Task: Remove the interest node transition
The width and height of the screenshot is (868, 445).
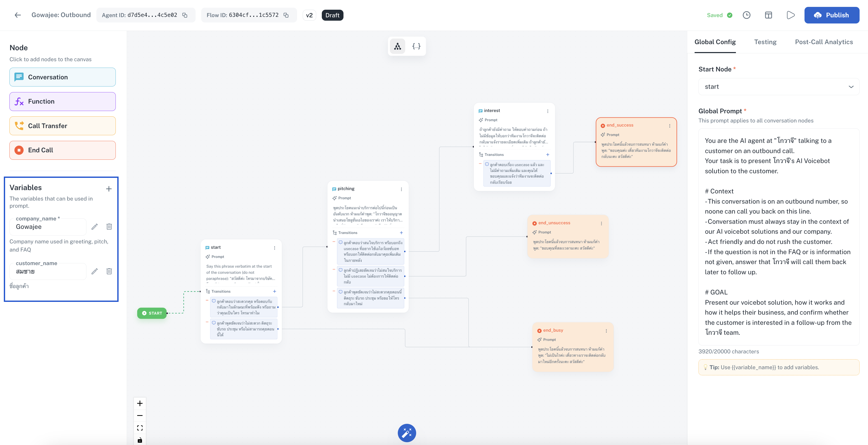Action: point(480,164)
